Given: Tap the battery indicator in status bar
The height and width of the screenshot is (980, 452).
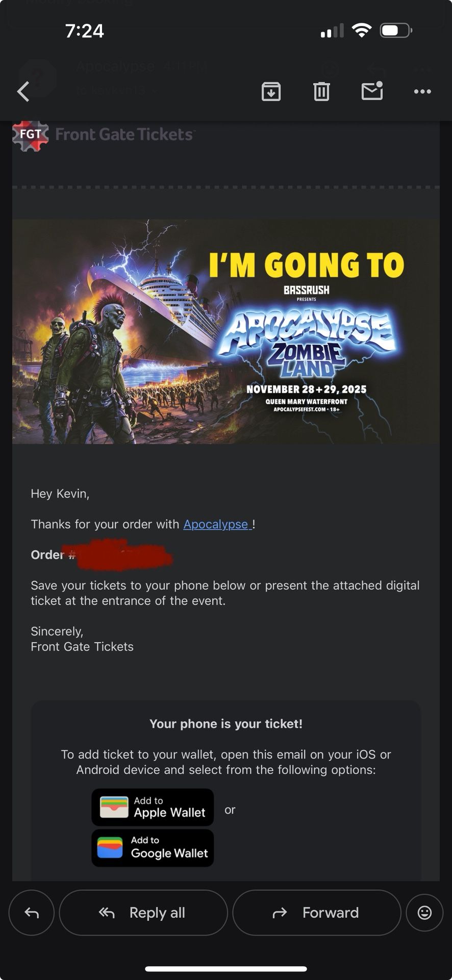Looking at the screenshot, I should [x=396, y=31].
